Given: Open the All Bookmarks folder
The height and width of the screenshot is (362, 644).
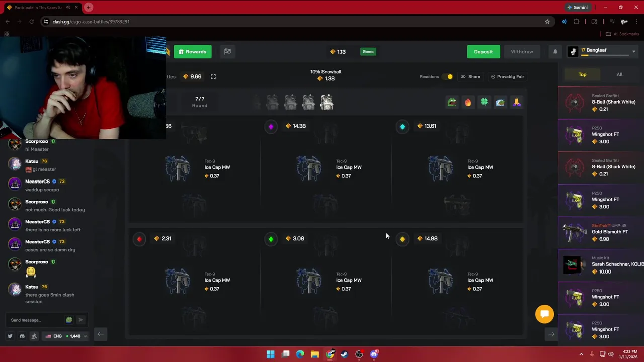Looking at the screenshot, I should pos(622,34).
